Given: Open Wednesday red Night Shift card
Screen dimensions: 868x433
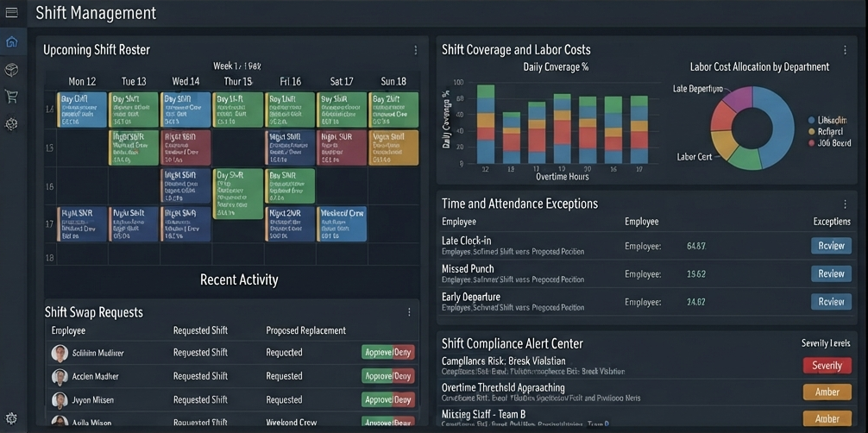Looking at the screenshot, I should [x=186, y=147].
